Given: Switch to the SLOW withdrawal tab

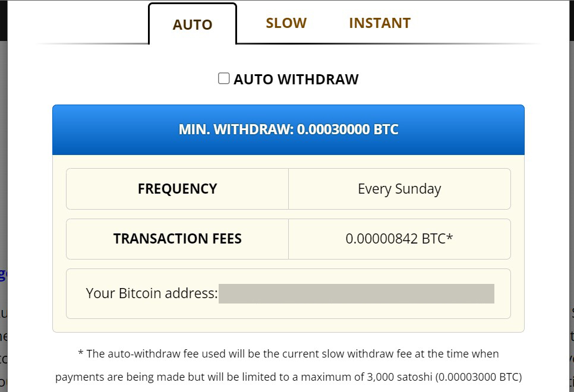Looking at the screenshot, I should point(286,23).
